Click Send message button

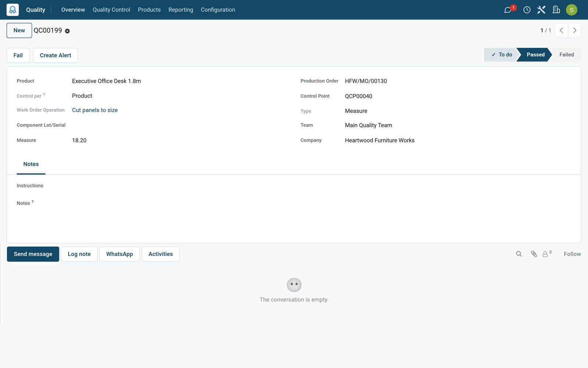(33, 254)
